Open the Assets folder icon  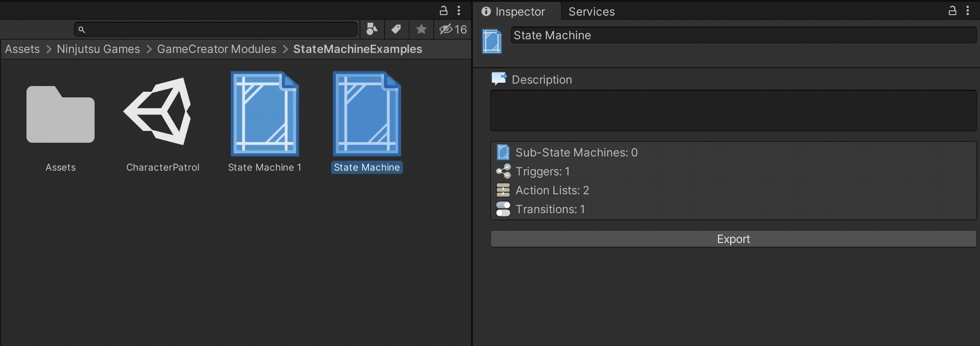[61, 114]
